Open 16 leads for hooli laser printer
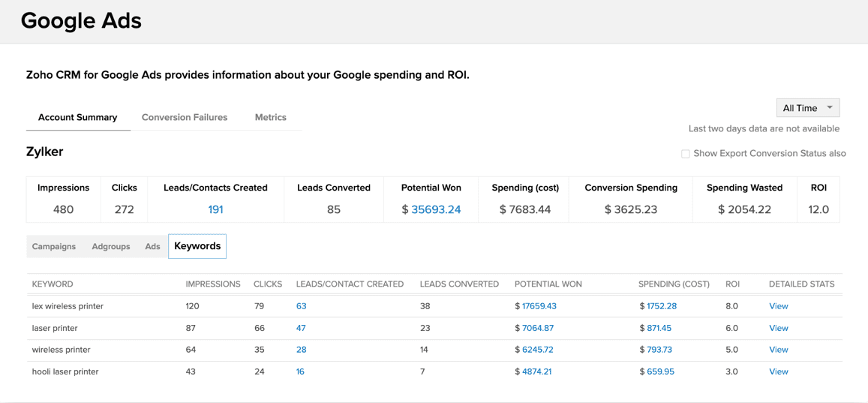Image resolution: width=868 pixels, height=403 pixels. pyautogui.click(x=300, y=372)
